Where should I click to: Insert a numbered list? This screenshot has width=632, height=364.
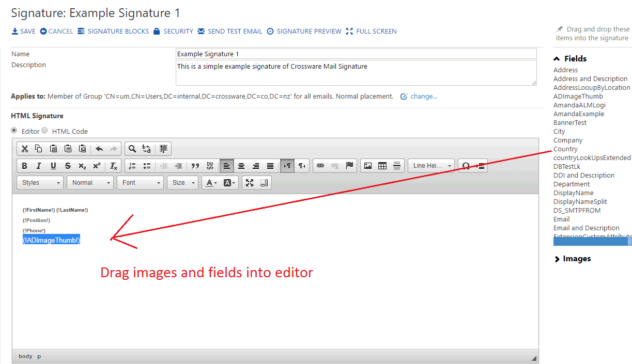click(132, 166)
